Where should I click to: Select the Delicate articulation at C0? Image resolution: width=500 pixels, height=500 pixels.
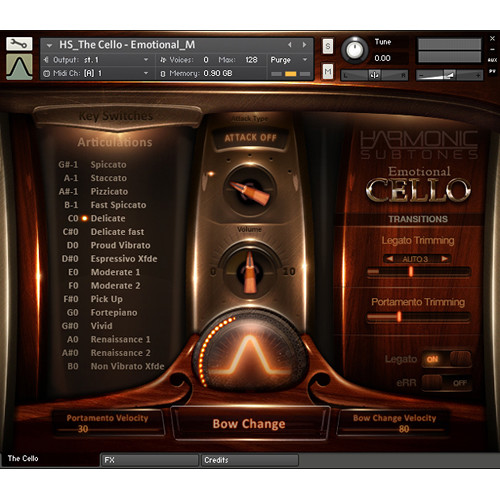[108, 218]
